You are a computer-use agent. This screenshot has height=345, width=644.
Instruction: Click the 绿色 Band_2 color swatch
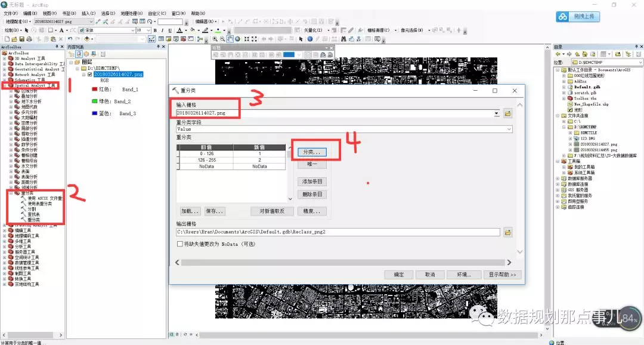coord(94,101)
